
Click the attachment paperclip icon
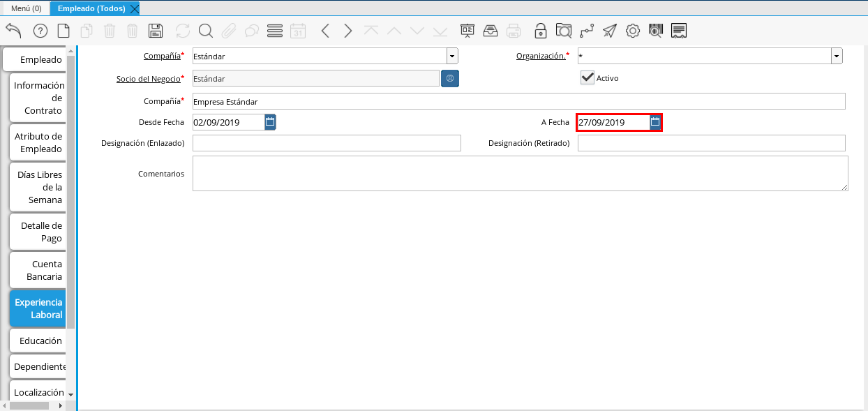pyautogui.click(x=228, y=31)
